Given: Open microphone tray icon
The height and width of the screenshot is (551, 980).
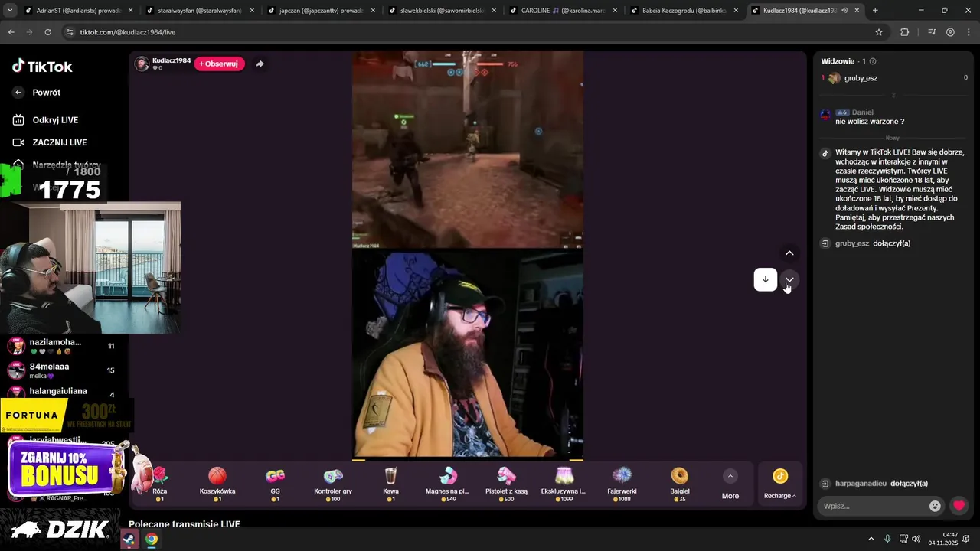Looking at the screenshot, I should pos(887,539).
